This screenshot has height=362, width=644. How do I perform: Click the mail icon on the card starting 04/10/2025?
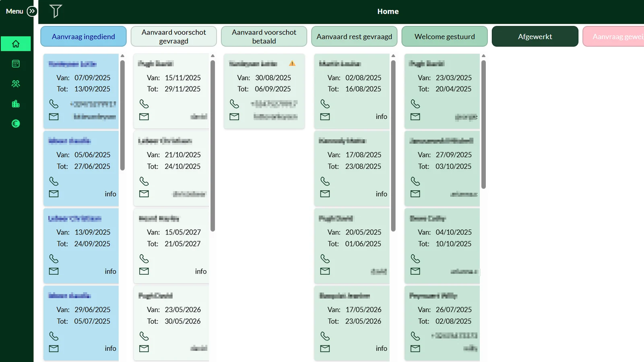[x=415, y=271]
